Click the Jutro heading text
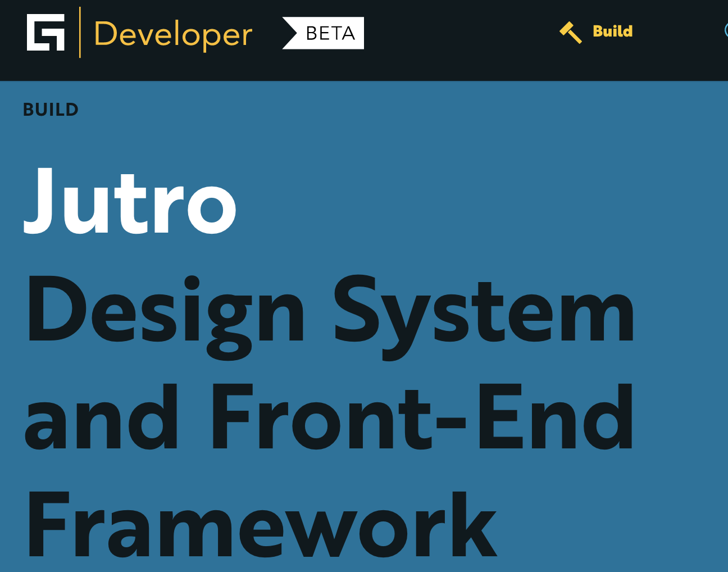The height and width of the screenshot is (572, 728). [130, 201]
